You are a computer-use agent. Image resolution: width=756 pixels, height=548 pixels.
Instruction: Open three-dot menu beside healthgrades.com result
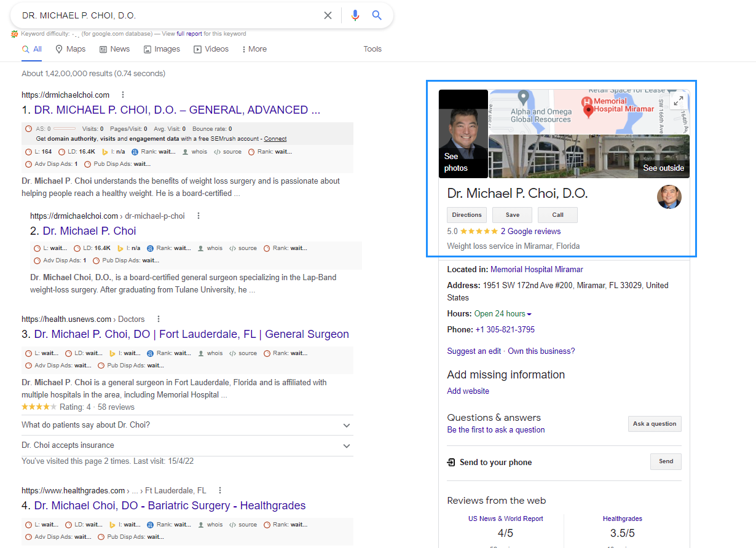pyautogui.click(x=220, y=490)
